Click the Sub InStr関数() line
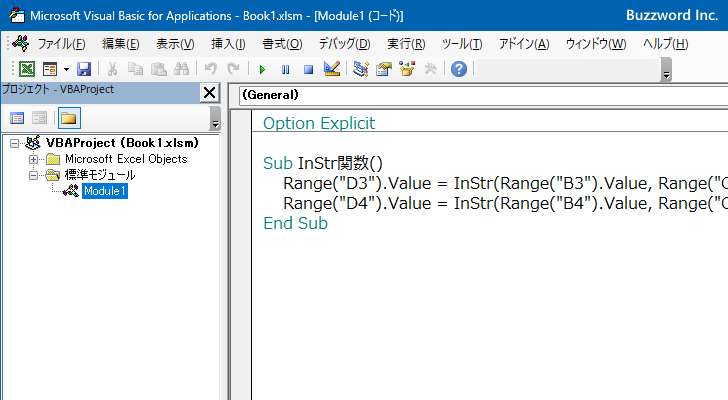 click(323, 163)
